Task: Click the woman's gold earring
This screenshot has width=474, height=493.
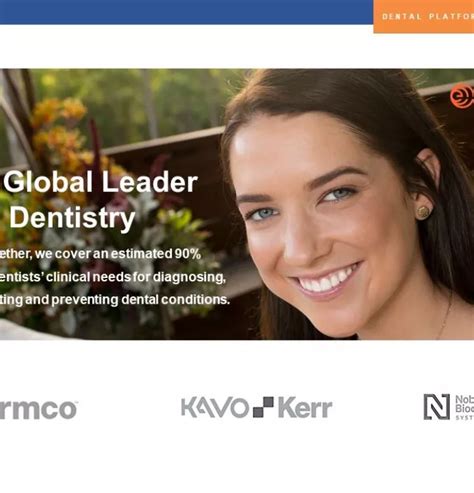Action: coord(424,212)
